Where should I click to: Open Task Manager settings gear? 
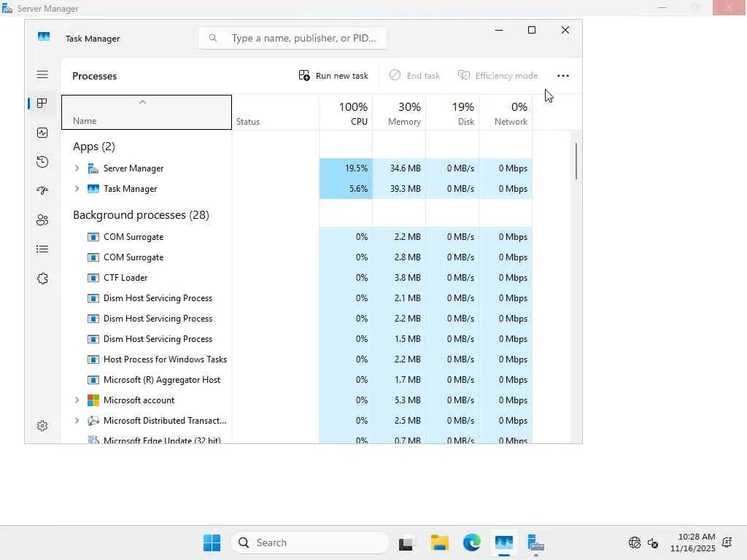pos(42,426)
